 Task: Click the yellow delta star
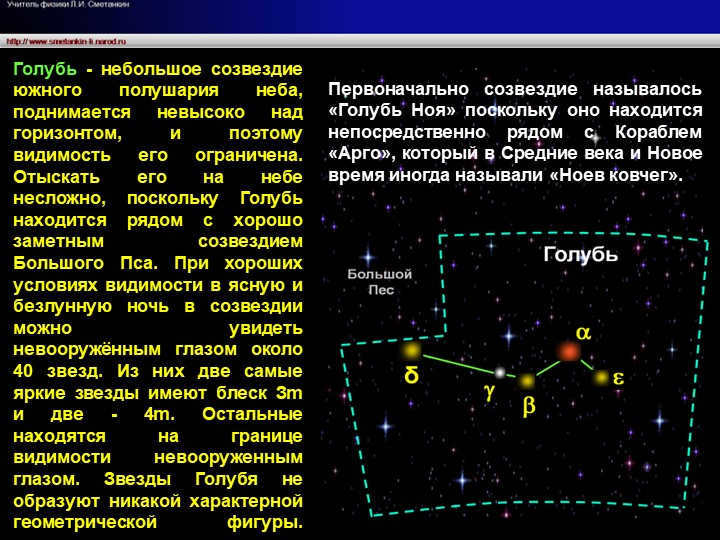(x=410, y=350)
